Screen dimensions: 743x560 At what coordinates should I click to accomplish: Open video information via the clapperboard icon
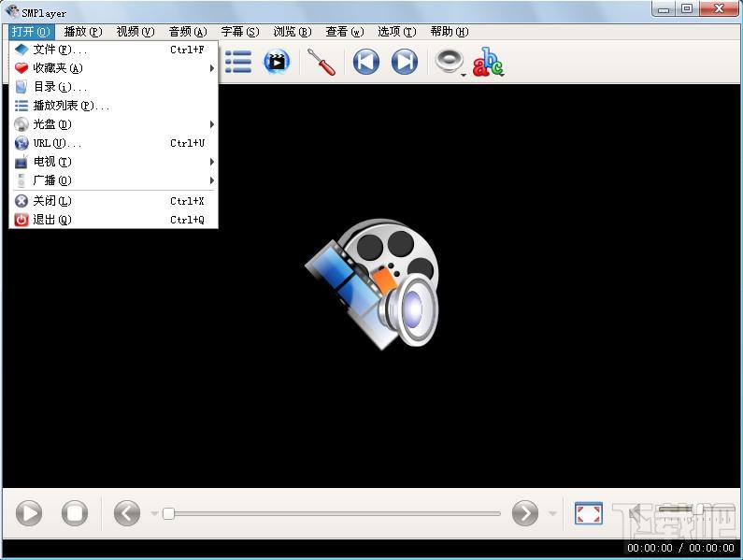277,62
